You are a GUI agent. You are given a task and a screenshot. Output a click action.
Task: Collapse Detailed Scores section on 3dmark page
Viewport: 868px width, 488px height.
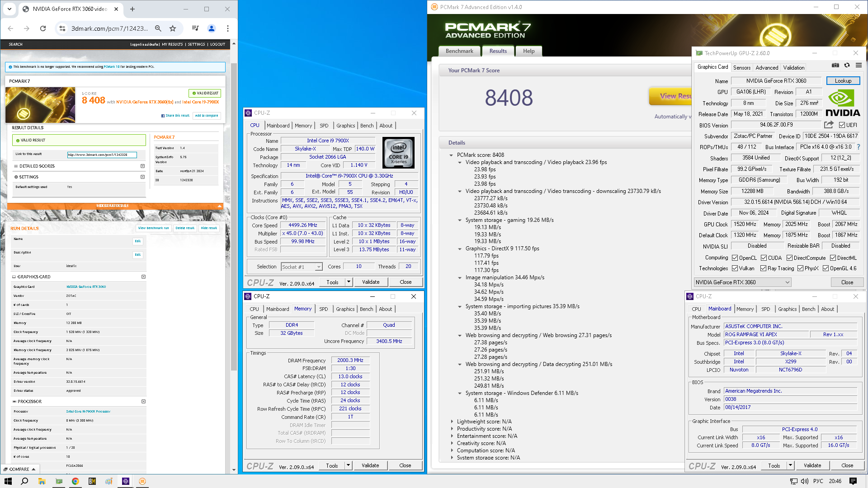pos(142,166)
